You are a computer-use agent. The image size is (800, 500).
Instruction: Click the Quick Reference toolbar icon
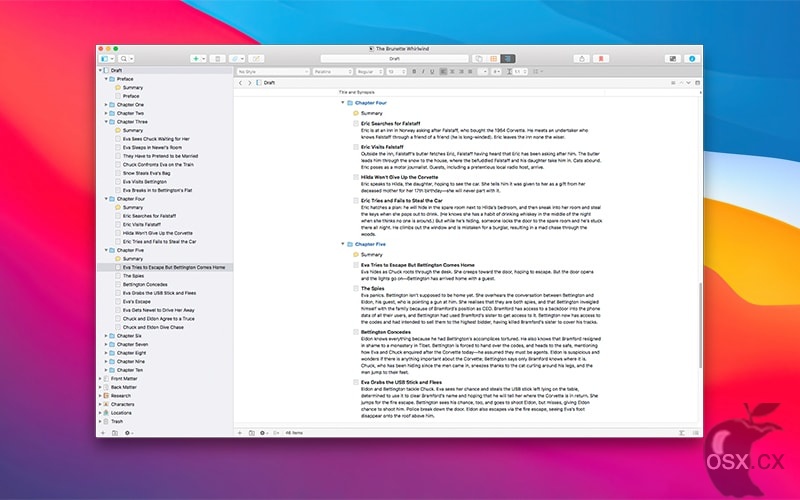pos(256,59)
